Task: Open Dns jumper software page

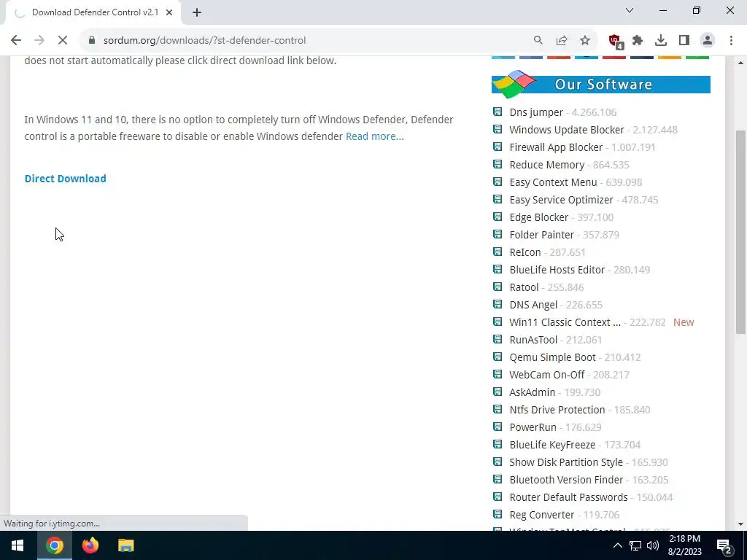Action: click(x=536, y=112)
